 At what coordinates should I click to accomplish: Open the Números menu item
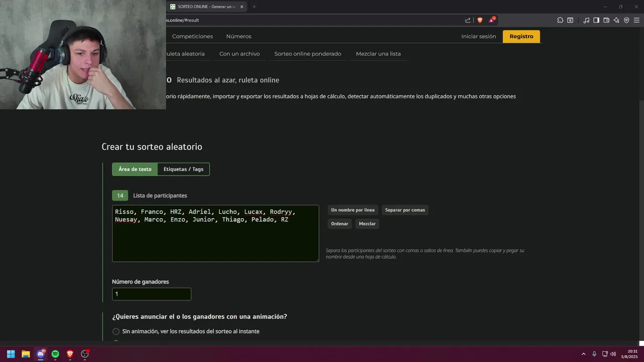(238, 36)
